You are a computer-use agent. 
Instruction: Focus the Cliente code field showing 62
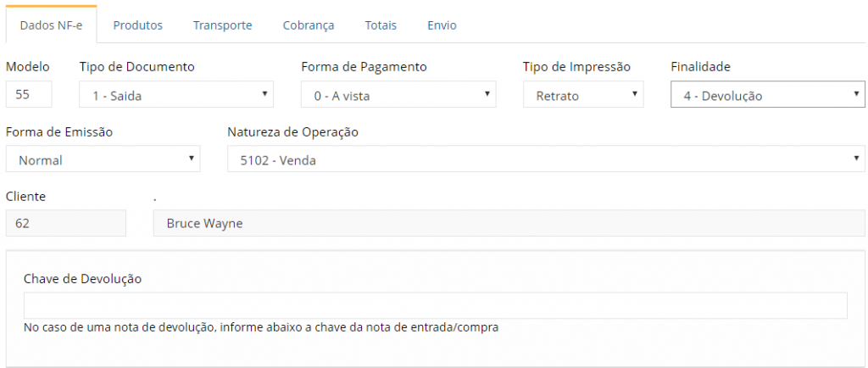[x=66, y=224]
